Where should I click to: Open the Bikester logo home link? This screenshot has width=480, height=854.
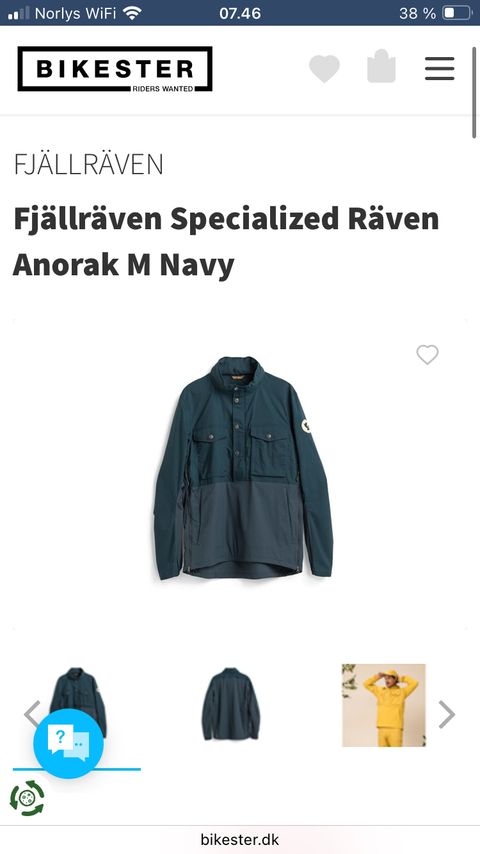click(115, 69)
